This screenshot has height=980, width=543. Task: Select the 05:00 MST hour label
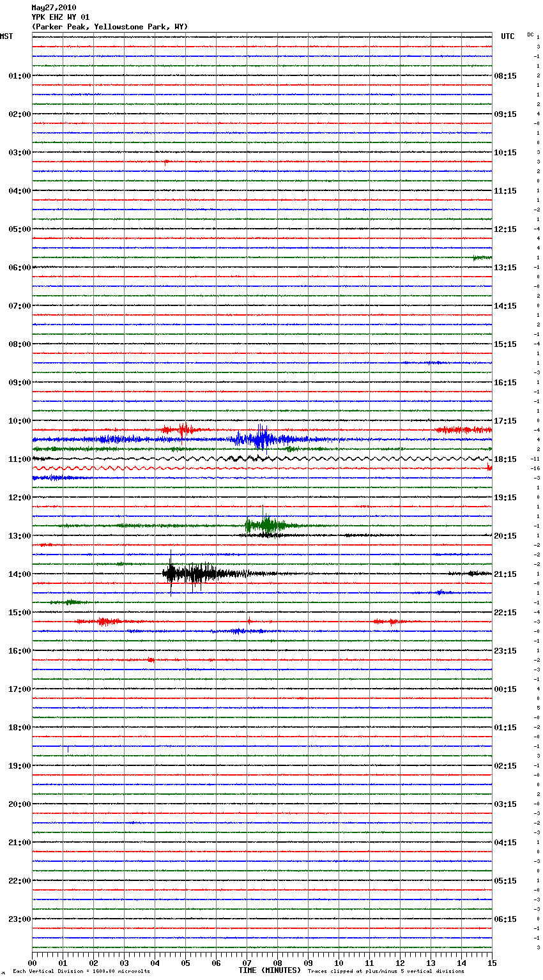coord(19,229)
